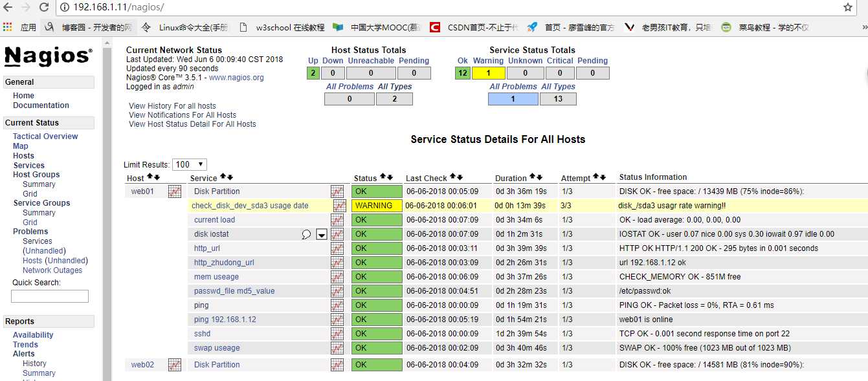Open the graph icon for the ping service
The width and height of the screenshot is (868, 381).
337,305
